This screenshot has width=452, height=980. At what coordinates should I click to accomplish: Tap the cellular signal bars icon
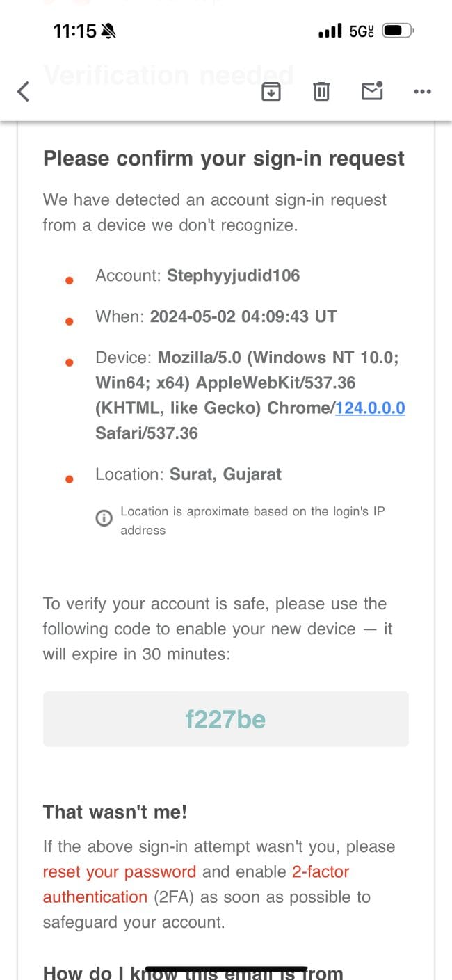tap(330, 31)
